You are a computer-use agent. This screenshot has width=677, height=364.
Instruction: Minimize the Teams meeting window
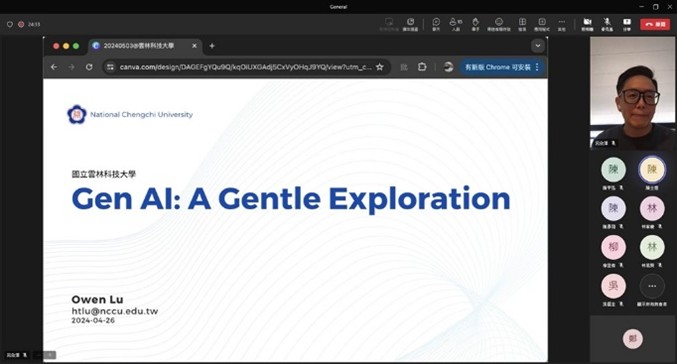(x=642, y=6)
